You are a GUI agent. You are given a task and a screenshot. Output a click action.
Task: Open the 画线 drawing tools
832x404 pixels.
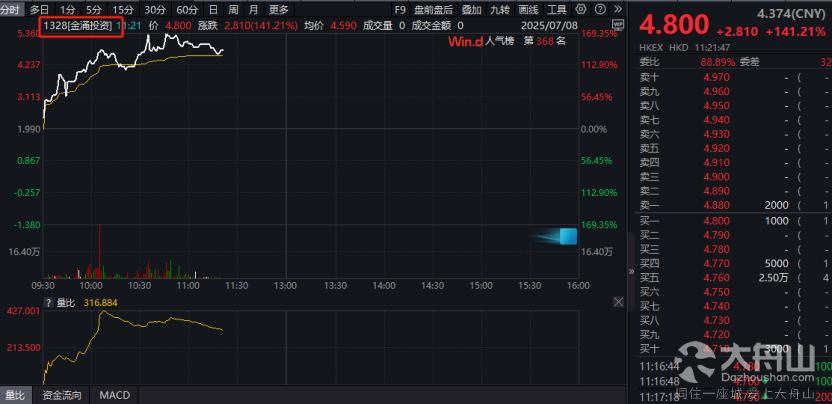click(x=528, y=9)
